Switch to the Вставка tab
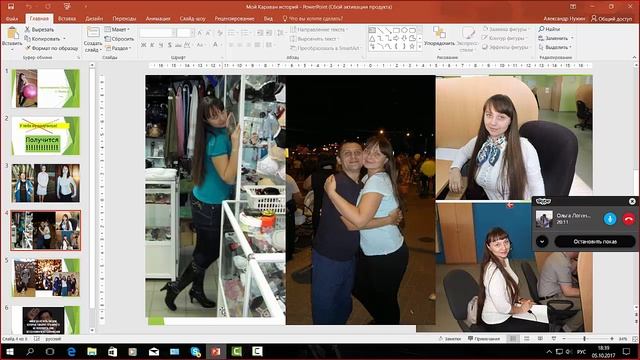 coord(67,19)
